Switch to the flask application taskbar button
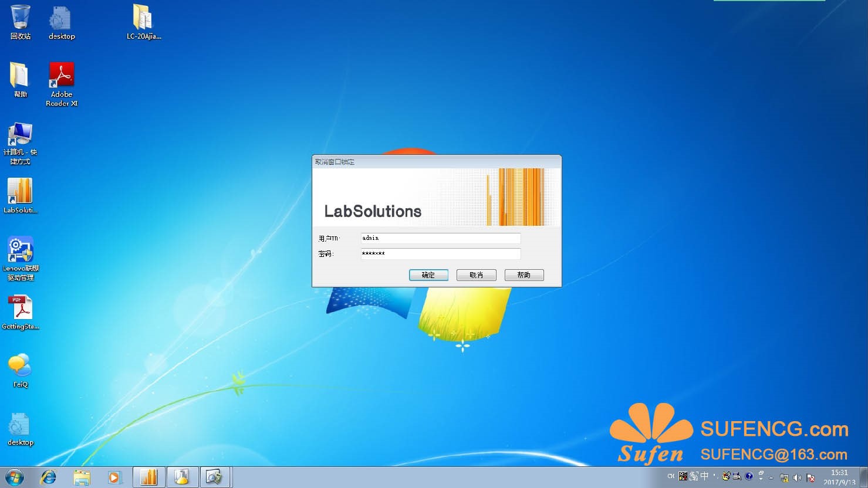Viewport: 868px width, 488px height. 183,477
